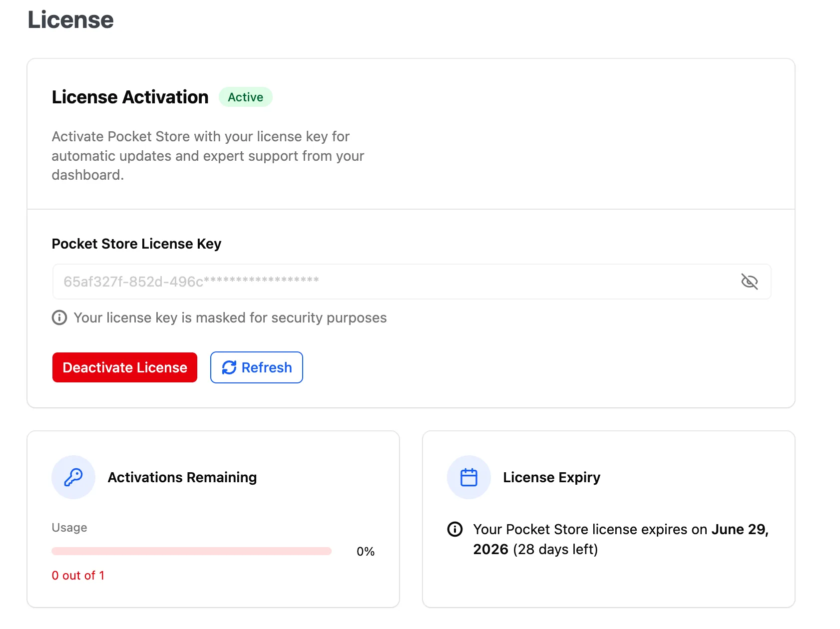The height and width of the screenshot is (629, 840).
Task: Click the info icon beside masked key notice
Action: coord(59,317)
